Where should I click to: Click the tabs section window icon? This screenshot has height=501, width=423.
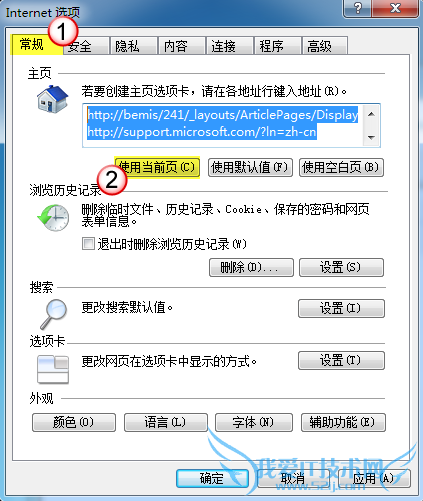pos(53,369)
